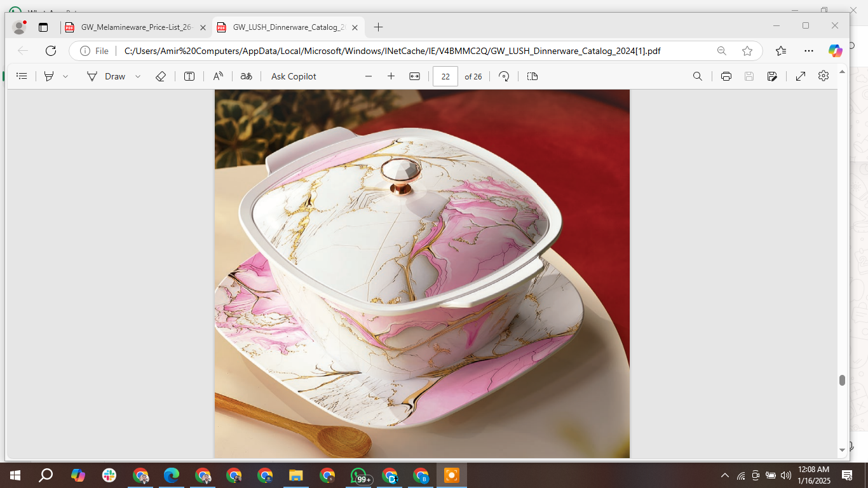Open the Windows Start menu
Screen dimensions: 868x488
pos(15,475)
